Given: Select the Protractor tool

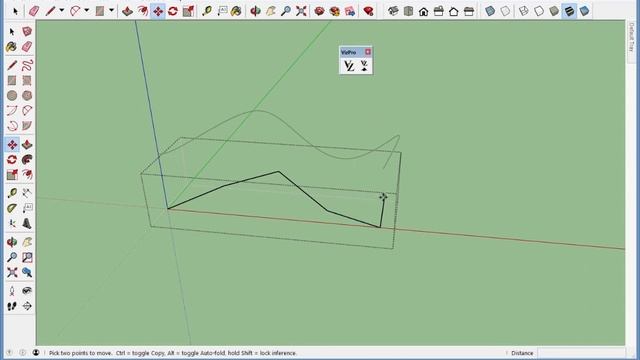Looking at the screenshot, I should (x=12, y=208).
